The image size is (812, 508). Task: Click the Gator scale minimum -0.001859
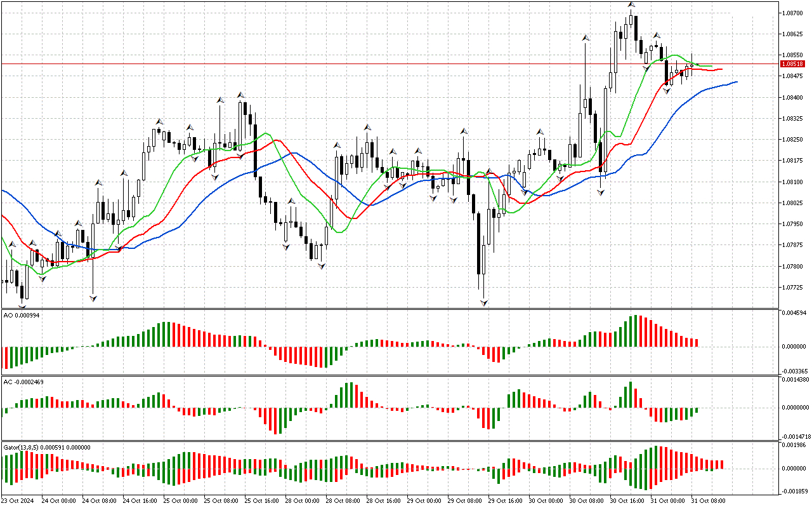click(x=794, y=491)
